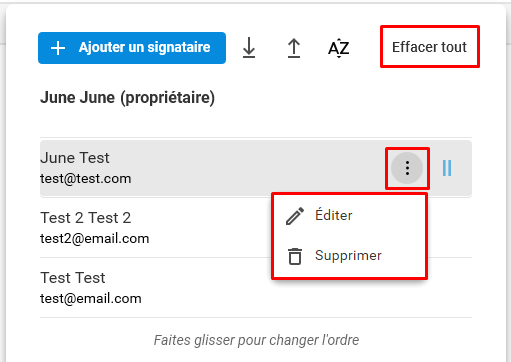The height and width of the screenshot is (362, 511).
Task: Click the Effacer tout button
Action: click(430, 47)
